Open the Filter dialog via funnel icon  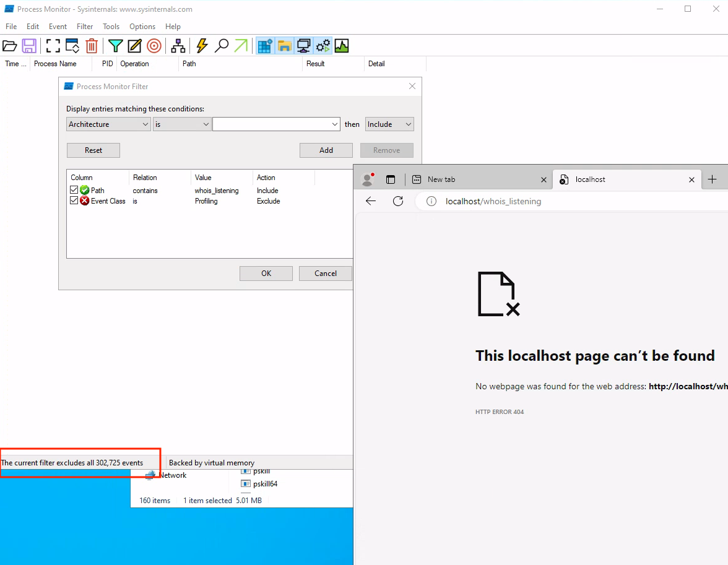coord(115,45)
